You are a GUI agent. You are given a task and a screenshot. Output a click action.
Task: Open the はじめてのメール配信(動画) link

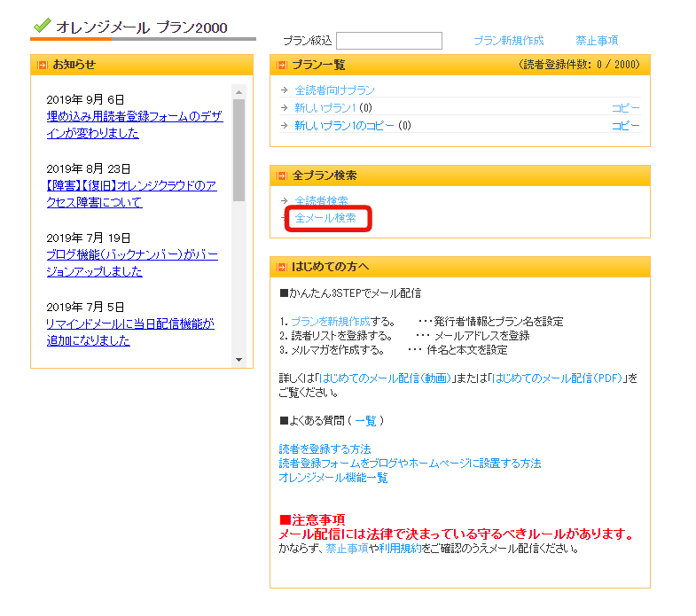click(x=385, y=378)
